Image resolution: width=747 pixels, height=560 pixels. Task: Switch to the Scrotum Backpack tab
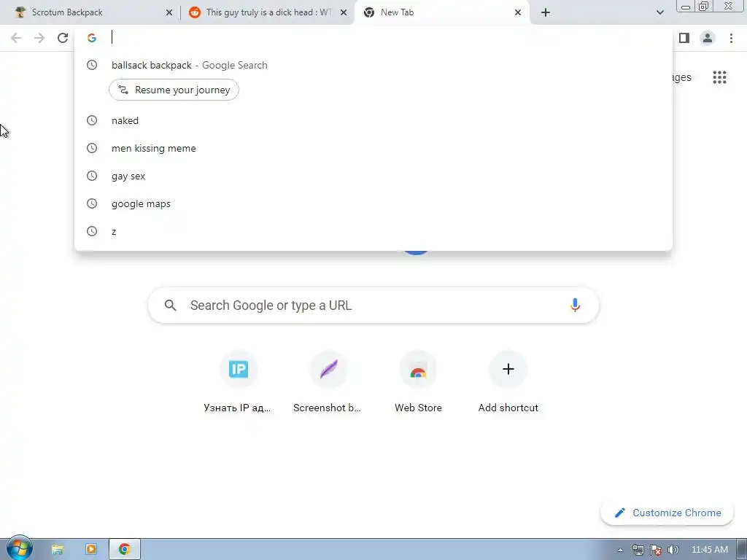pyautogui.click(x=89, y=12)
